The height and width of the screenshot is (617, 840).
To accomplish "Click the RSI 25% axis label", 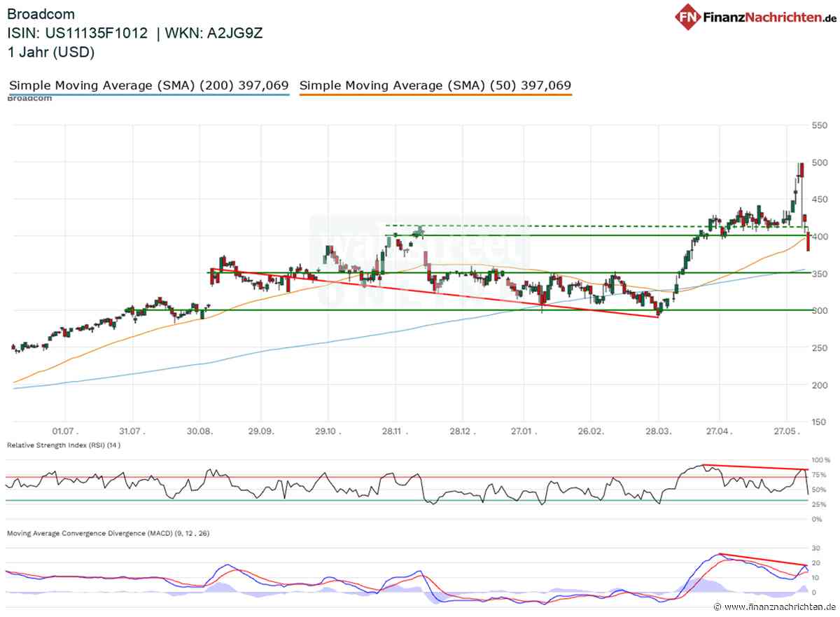I will pos(820,504).
